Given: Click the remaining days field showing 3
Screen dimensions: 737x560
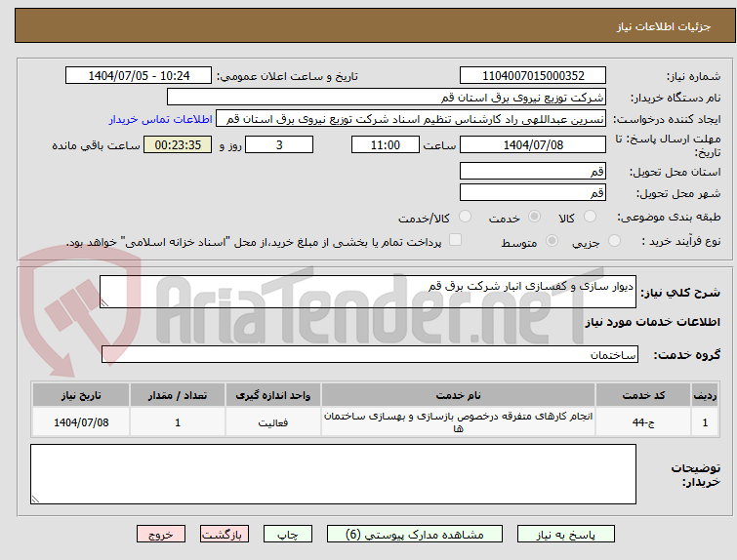Looking at the screenshot, I should (x=279, y=144).
